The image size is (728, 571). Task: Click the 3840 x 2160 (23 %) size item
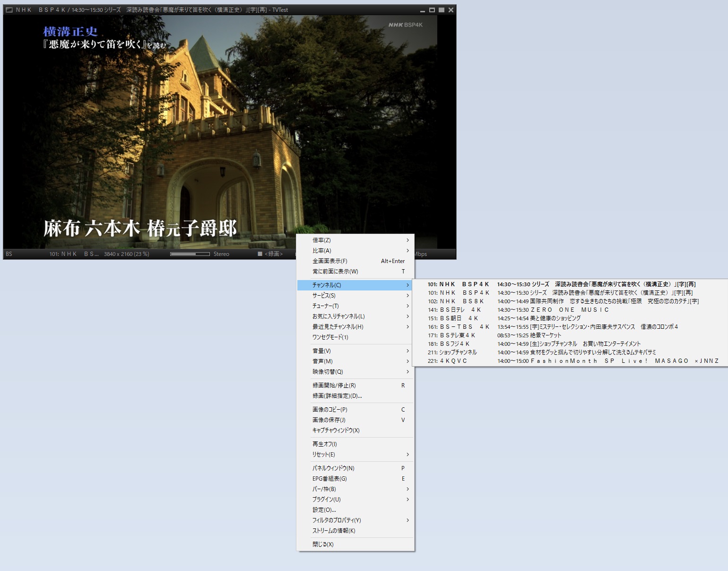126,254
